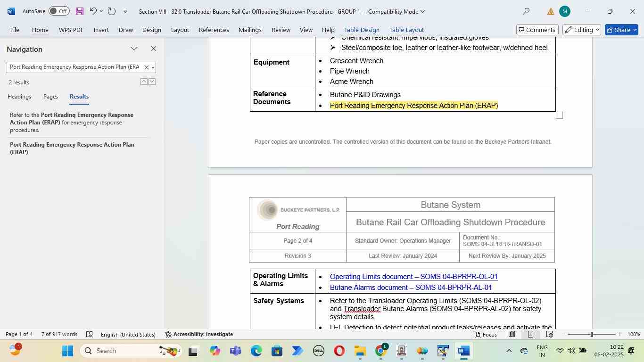This screenshot has height=362, width=644.
Task: Switch to Headings navigation tab
Action: [x=19, y=97]
